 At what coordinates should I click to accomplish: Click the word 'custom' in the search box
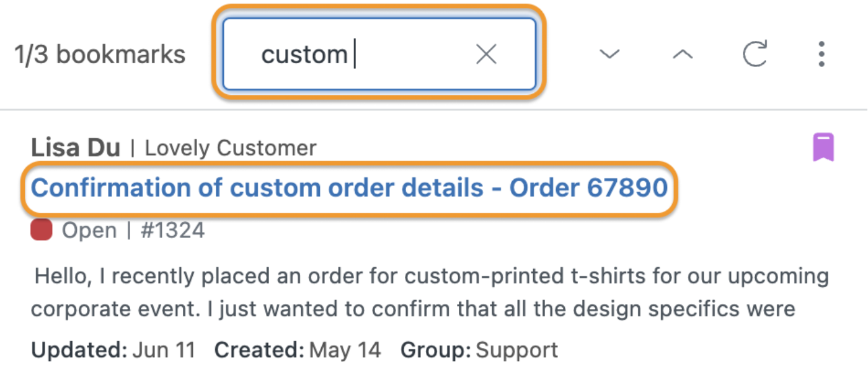tap(304, 55)
